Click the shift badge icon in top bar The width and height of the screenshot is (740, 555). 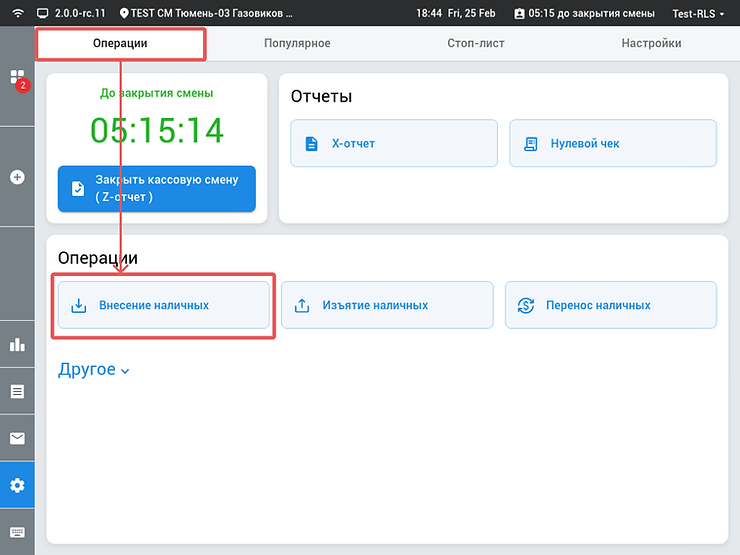coord(519,14)
